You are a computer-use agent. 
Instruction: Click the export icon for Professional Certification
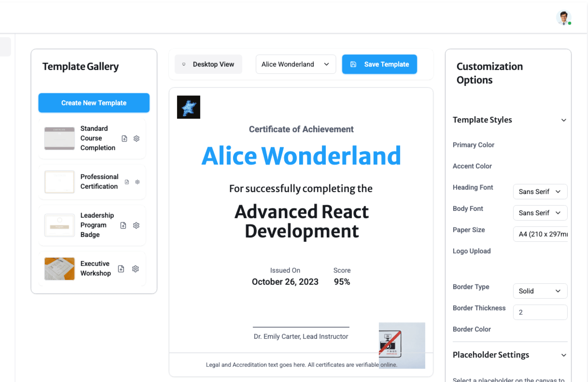(x=127, y=182)
